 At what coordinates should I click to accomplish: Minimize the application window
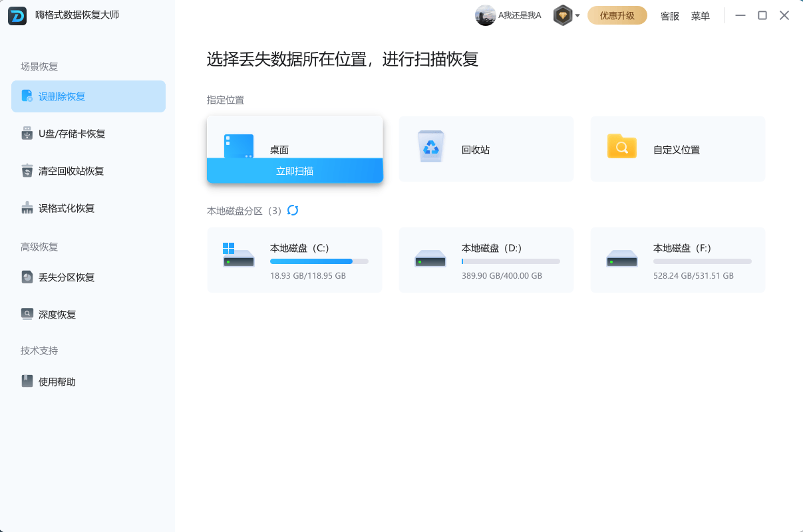[740, 15]
